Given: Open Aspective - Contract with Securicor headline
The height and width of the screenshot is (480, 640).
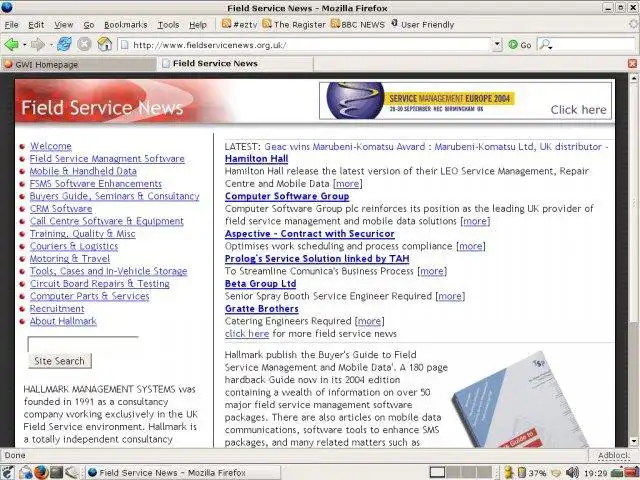Looking at the screenshot, I should 309,234.
